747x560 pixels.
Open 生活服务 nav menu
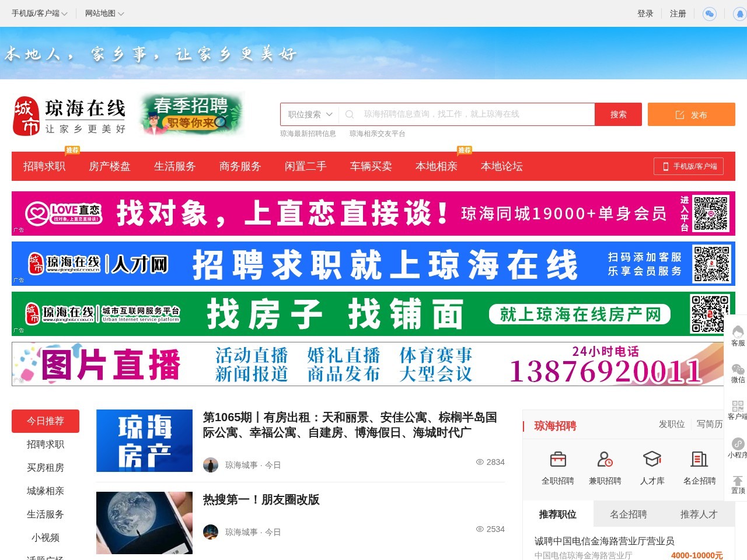coord(175,166)
